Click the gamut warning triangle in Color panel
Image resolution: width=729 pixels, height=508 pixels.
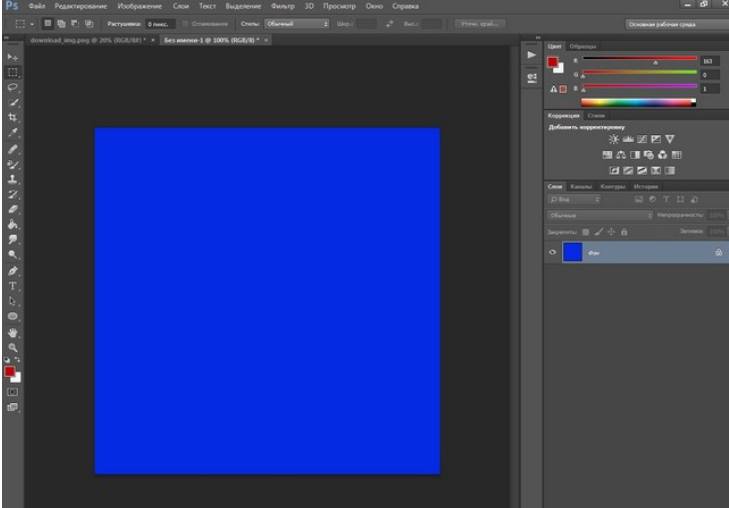click(x=553, y=89)
